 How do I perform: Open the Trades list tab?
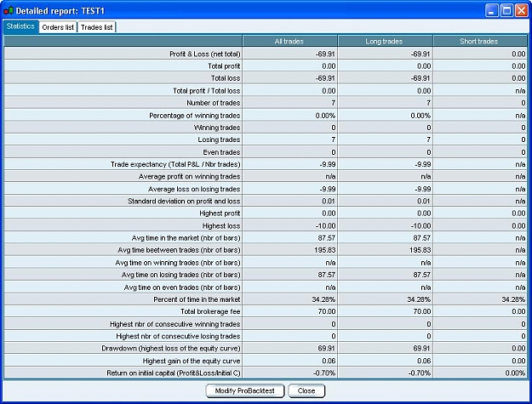point(97,27)
